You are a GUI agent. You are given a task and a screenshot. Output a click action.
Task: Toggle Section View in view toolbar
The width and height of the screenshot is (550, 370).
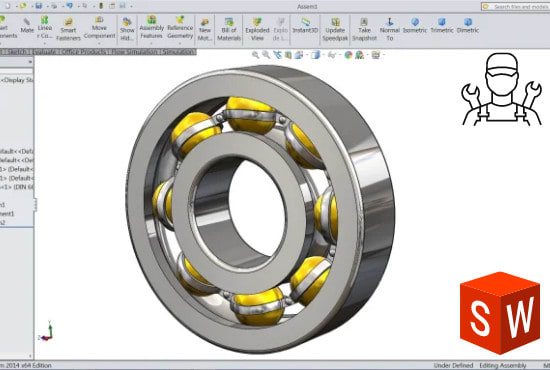pyautogui.click(x=288, y=55)
